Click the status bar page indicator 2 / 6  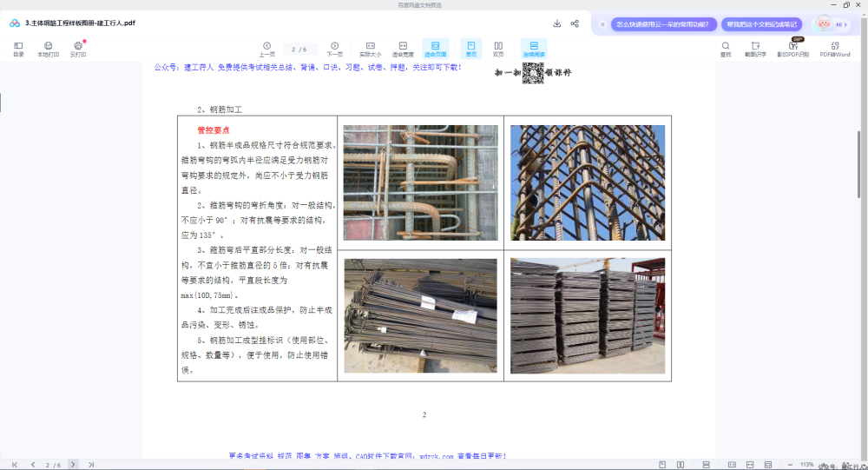pyautogui.click(x=53, y=465)
